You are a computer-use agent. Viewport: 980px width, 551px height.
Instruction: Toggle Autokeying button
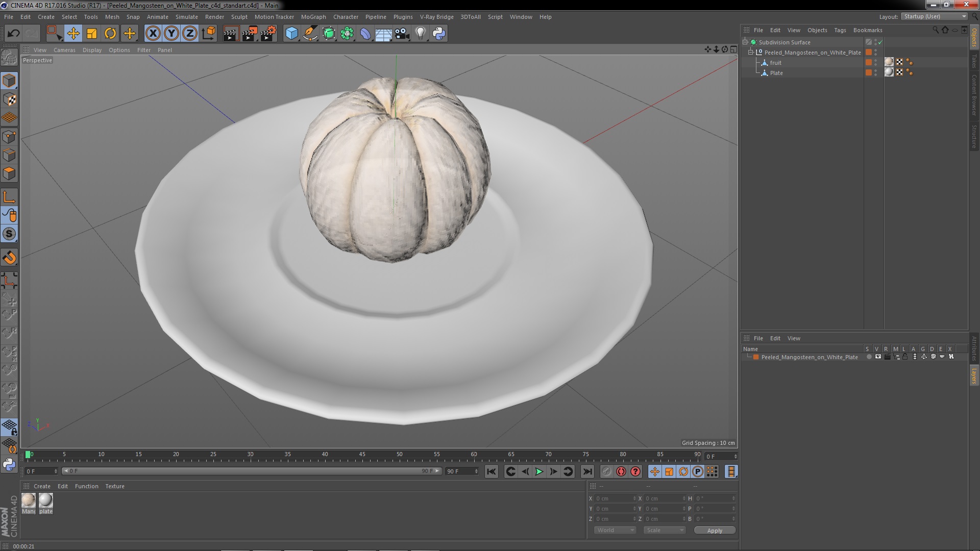(621, 471)
